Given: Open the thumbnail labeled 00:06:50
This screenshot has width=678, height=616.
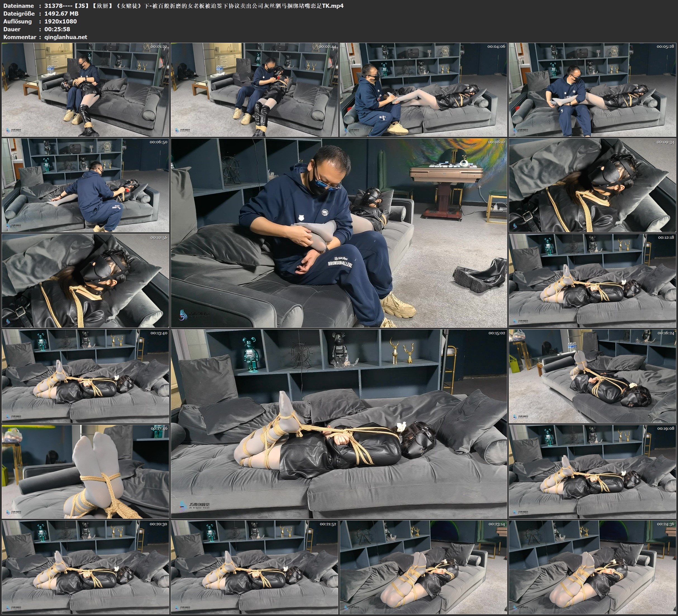Looking at the screenshot, I should tap(85, 185).
